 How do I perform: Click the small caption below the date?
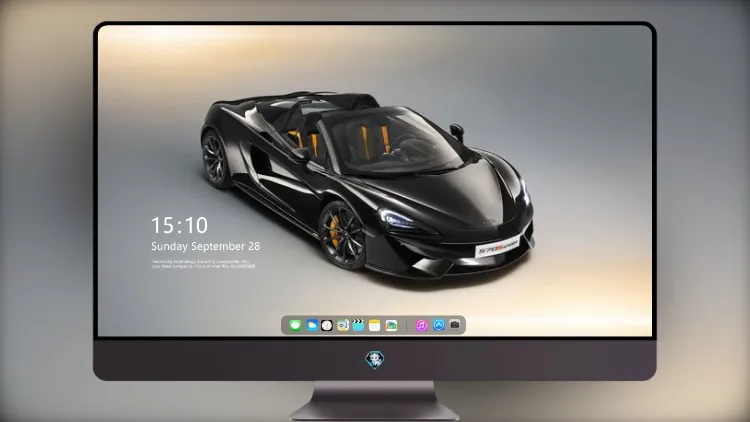tap(204, 264)
